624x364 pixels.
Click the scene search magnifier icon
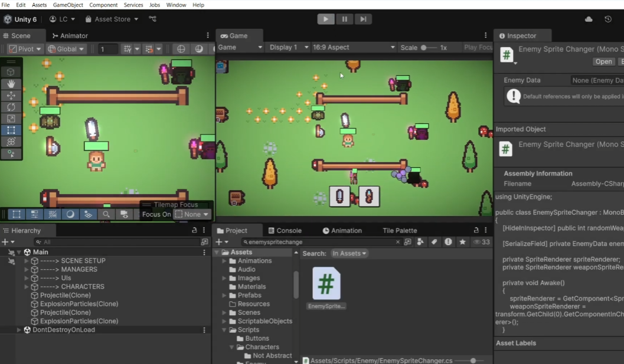(x=106, y=214)
